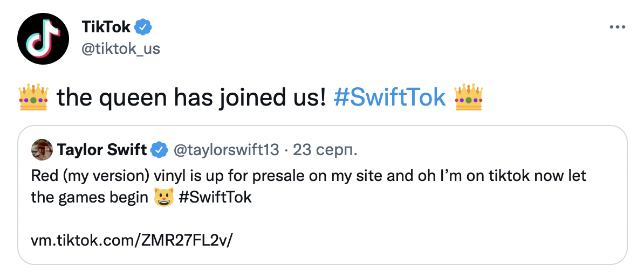
Task: Click Taylor Swift's small profile picture
Action: [x=42, y=150]
